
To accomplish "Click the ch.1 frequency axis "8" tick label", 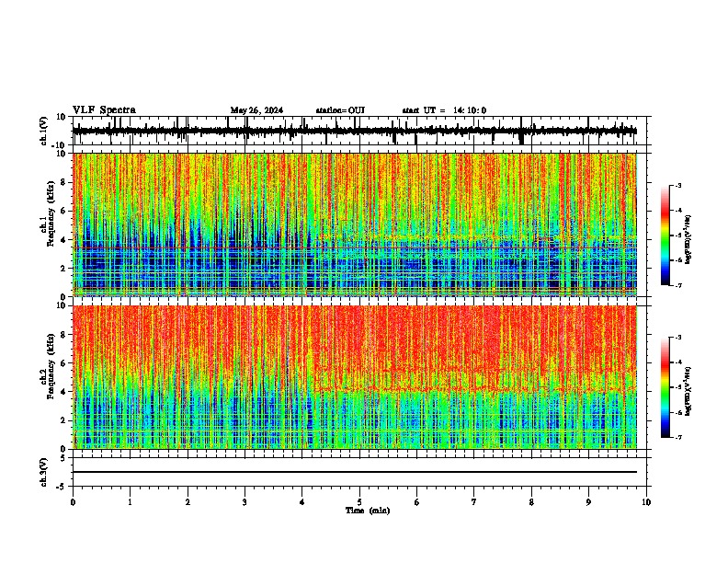I will [64, 182].
